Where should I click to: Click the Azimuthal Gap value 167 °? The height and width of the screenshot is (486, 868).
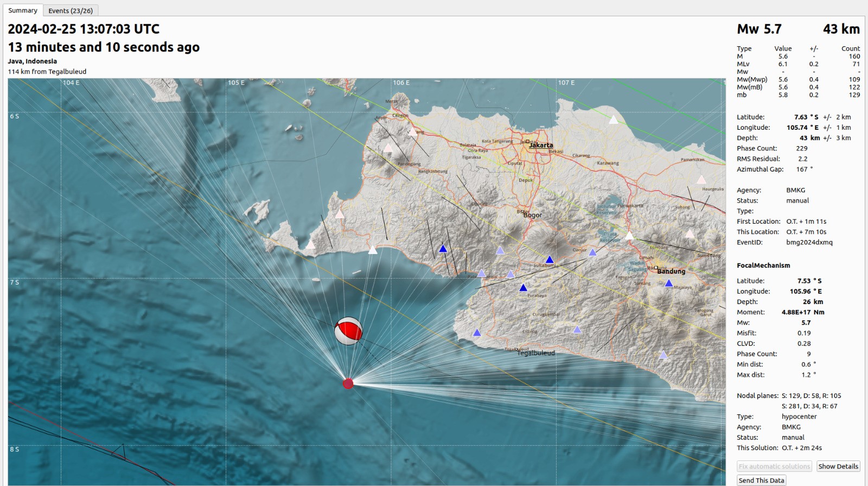click(805, 169)
